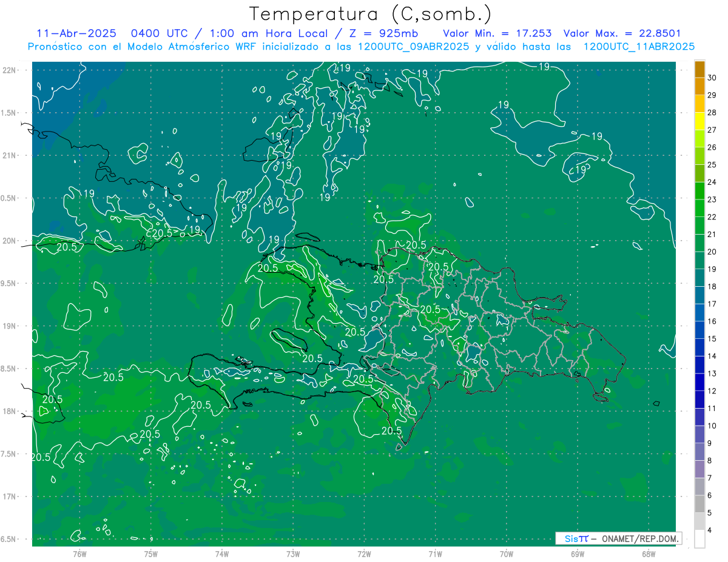Select the '1200UTC_09ABR2025' initialization time
Screen dimensions: 728x562
tap(413, 47)
